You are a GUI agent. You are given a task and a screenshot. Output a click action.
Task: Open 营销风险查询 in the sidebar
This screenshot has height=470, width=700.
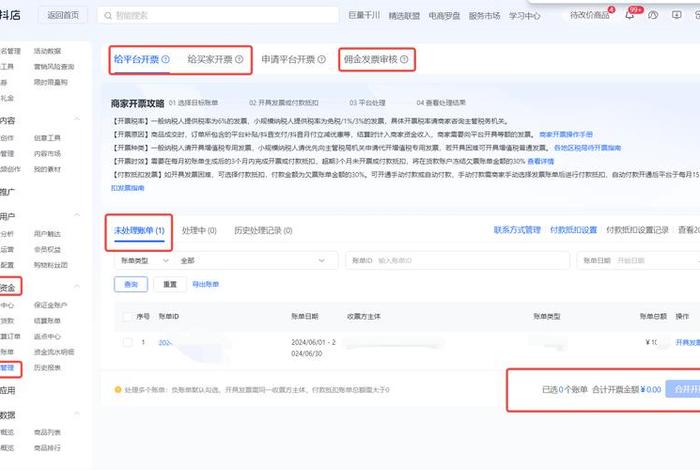click(x=54, y=67)
